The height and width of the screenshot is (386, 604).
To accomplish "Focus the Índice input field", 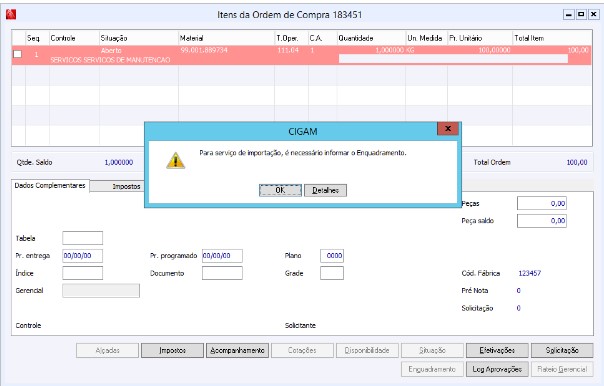I will click(82, 273).
